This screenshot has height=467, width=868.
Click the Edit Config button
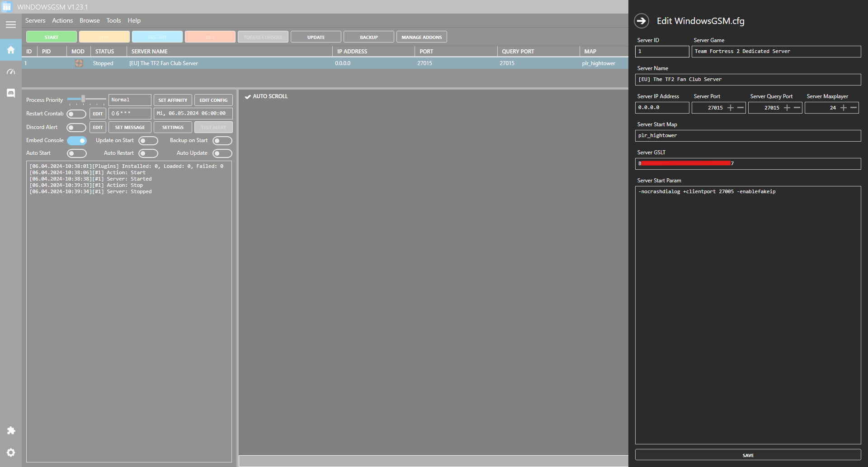tap(213, 100)
